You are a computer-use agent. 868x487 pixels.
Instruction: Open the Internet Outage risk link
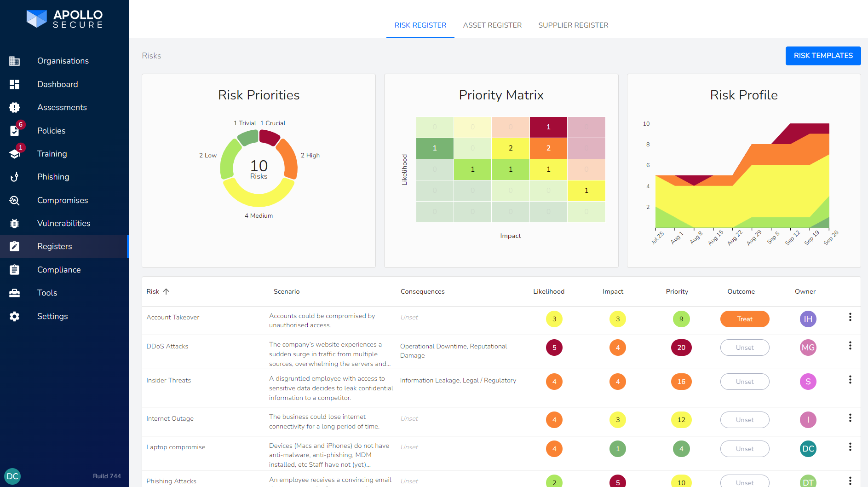tap(170, 418)
